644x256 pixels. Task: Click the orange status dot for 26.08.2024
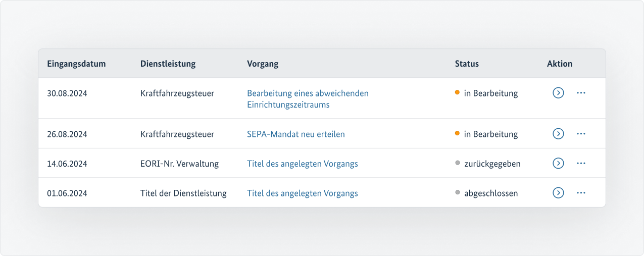pyautogui.click(x=457, y=133)
